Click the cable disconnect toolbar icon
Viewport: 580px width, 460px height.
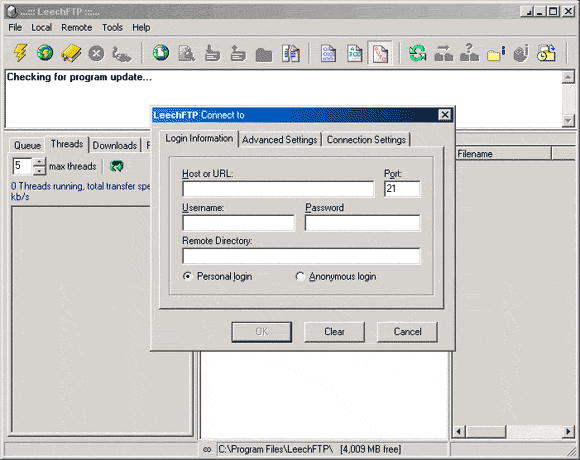click(x=121, y=54)
